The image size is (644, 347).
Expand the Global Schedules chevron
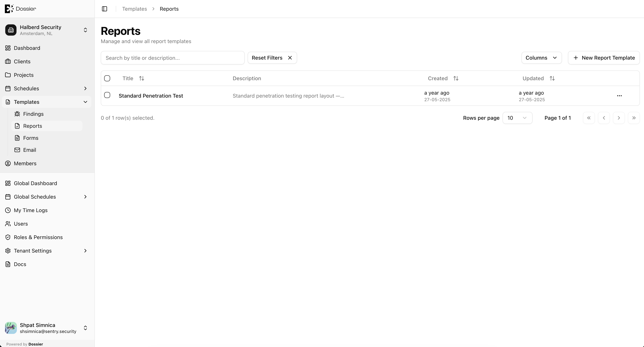tap(85, 197)
